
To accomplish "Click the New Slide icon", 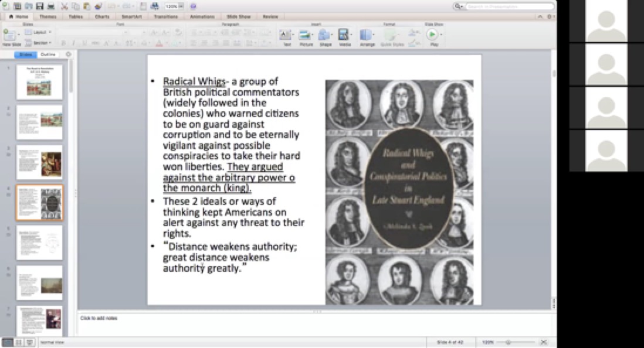I will (x=9, y=35).
